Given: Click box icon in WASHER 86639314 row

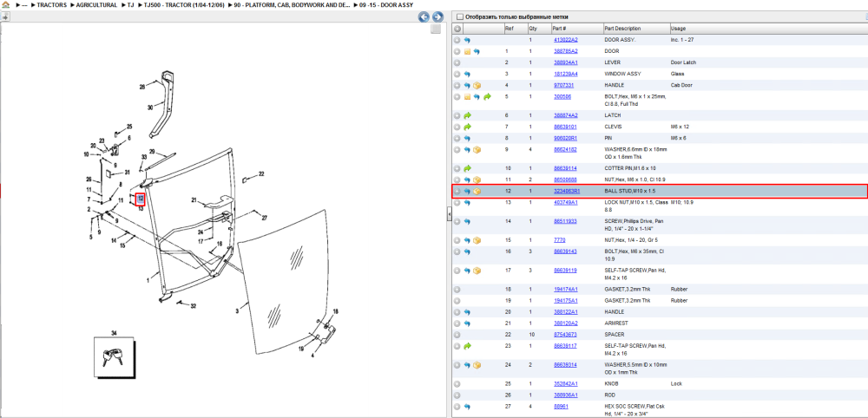Looking at the screenshot, I should [477, 365].
